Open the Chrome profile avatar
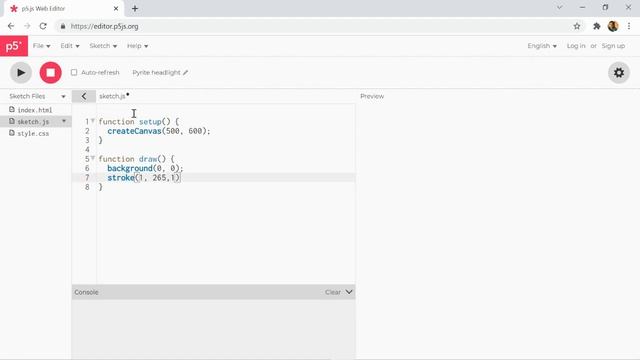This screenshot has width=640, height=360. click(x=613, y=26)
